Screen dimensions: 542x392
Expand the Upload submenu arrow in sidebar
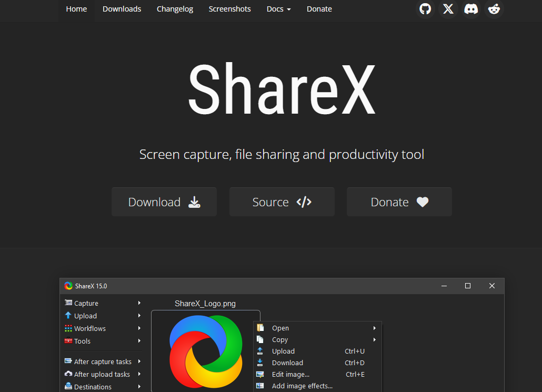coord(139,316)
